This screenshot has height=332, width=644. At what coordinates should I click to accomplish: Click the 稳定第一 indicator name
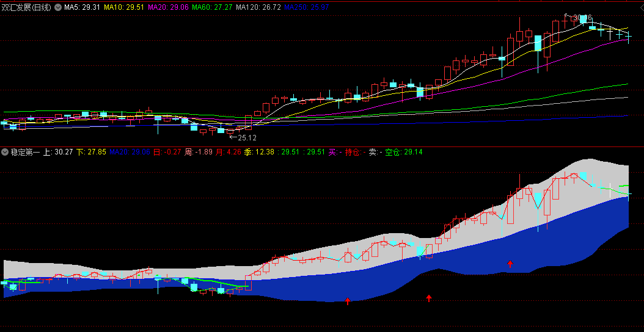(24, 152)
